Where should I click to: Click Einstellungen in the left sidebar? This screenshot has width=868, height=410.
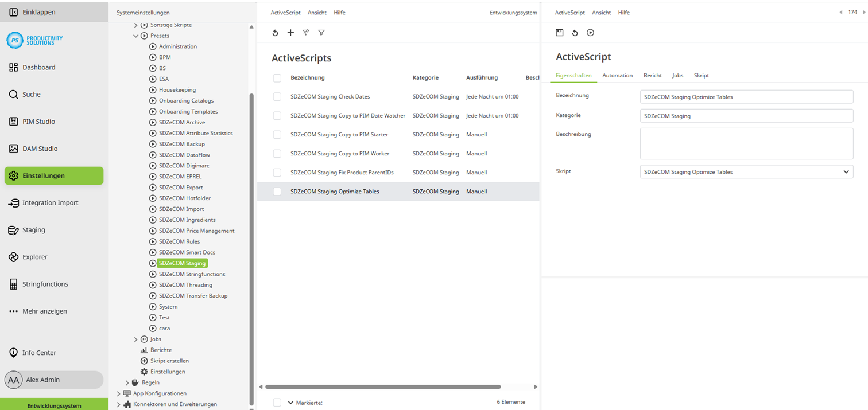54,175
